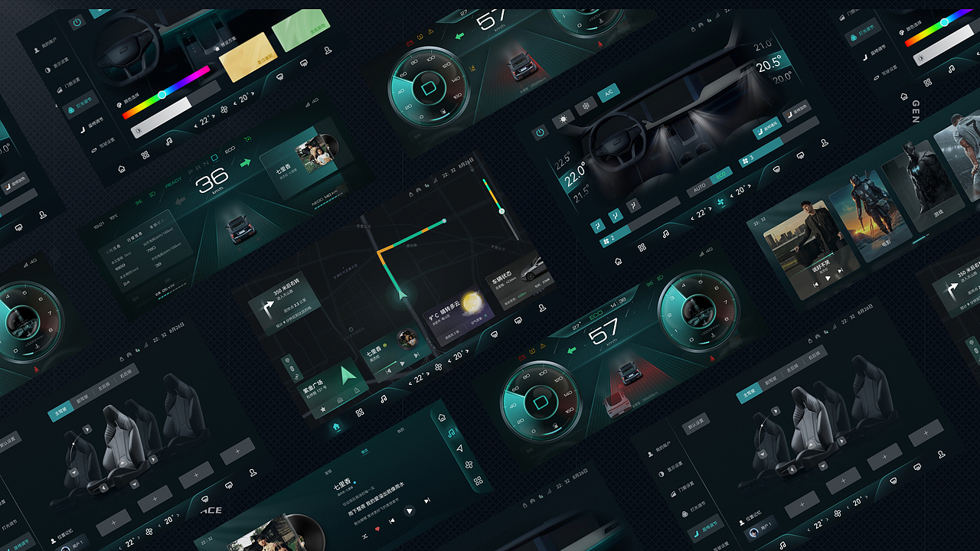The width and height of the screenshot is (980, 551).
Task: Select the fan icon in music player sidebar
Action: pos(469,465)
